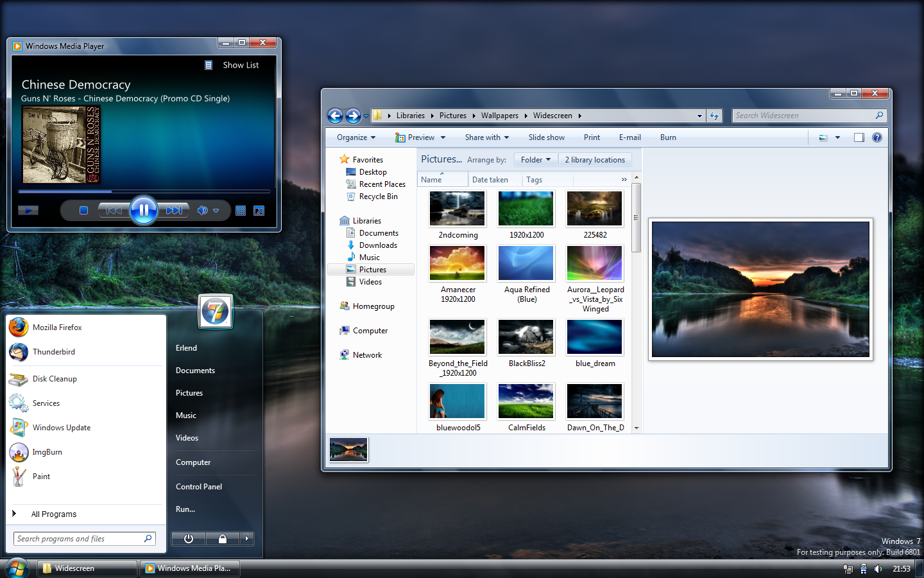Open Control Panel from Start menu

pyautogui.click(x=199, y=487)
